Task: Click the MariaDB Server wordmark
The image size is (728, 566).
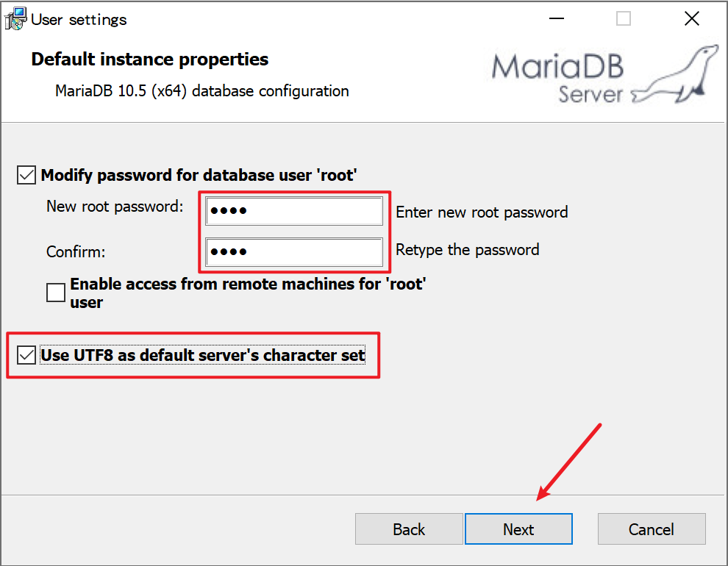Action: coord(558,78)
